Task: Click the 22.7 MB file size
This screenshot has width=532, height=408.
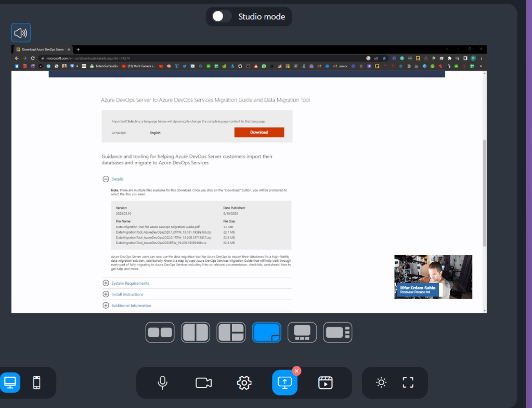Action: point(229,232)
